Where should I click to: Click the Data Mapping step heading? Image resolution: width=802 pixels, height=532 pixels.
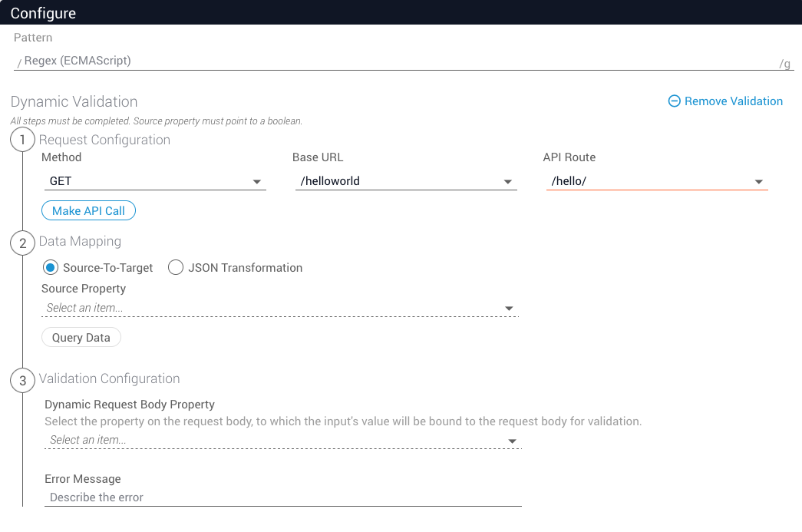(x=80, y=241)
